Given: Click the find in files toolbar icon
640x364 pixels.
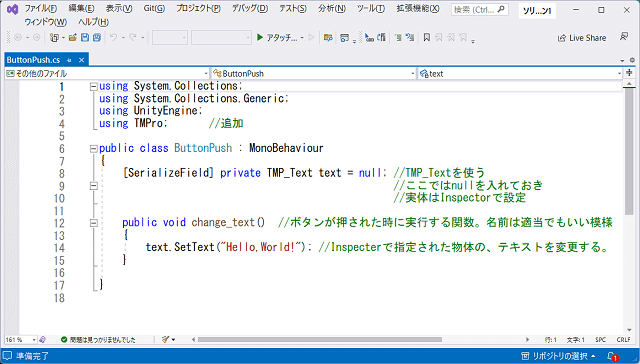Looking at the screenshot, I should (x=328, y=38).
